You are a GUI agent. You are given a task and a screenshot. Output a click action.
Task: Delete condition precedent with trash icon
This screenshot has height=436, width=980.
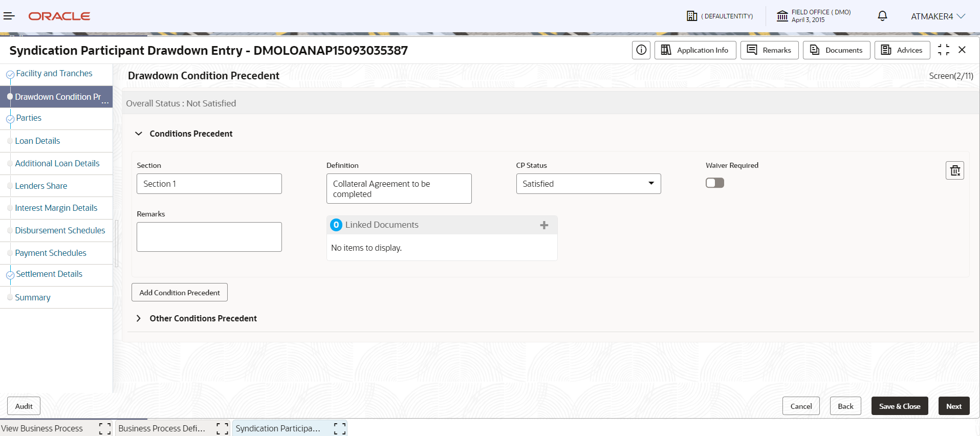[955, 170]
